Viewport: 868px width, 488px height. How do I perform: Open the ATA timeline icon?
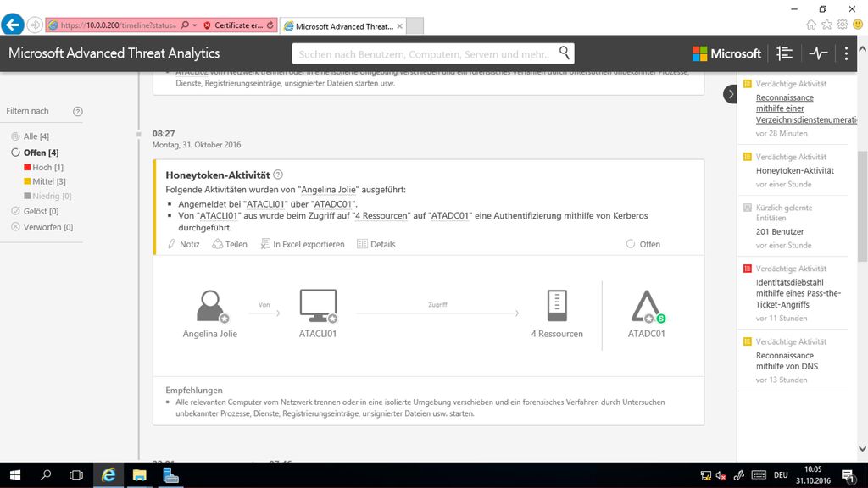pyautogui.click(x=784, y=53)
